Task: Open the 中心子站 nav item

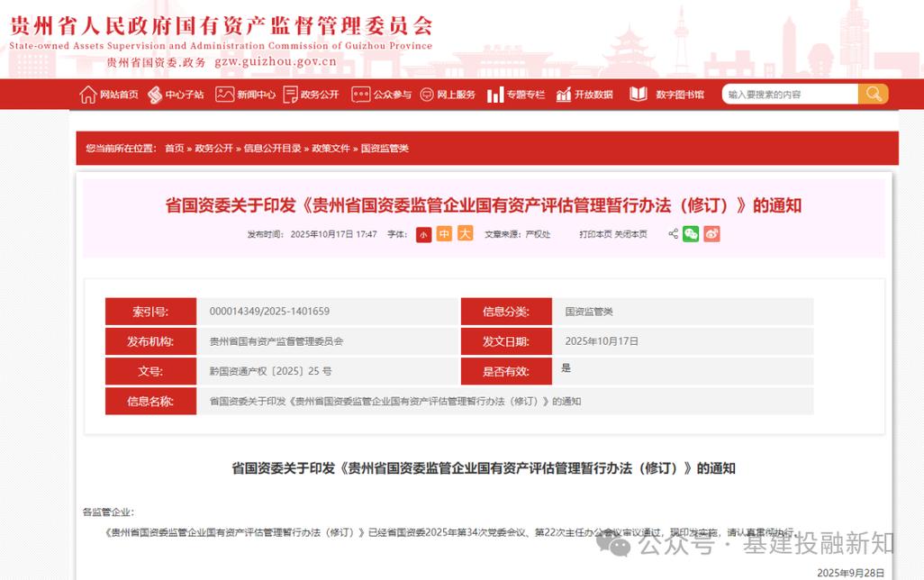Action: point(176,95)
